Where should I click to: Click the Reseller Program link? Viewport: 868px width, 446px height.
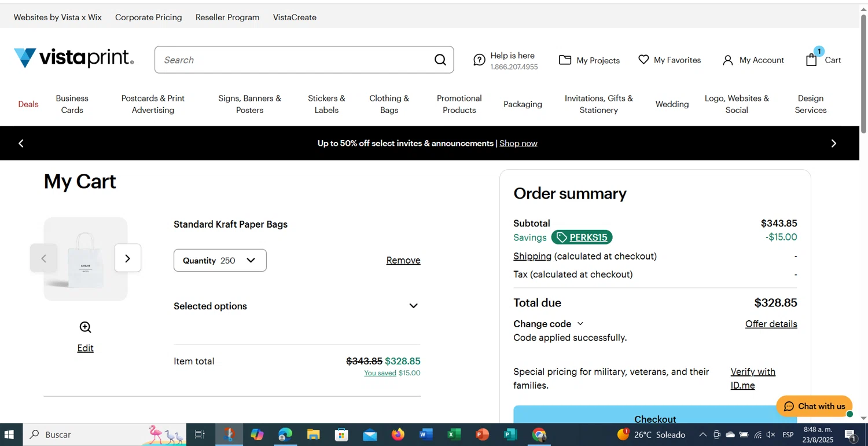point(227,17)
